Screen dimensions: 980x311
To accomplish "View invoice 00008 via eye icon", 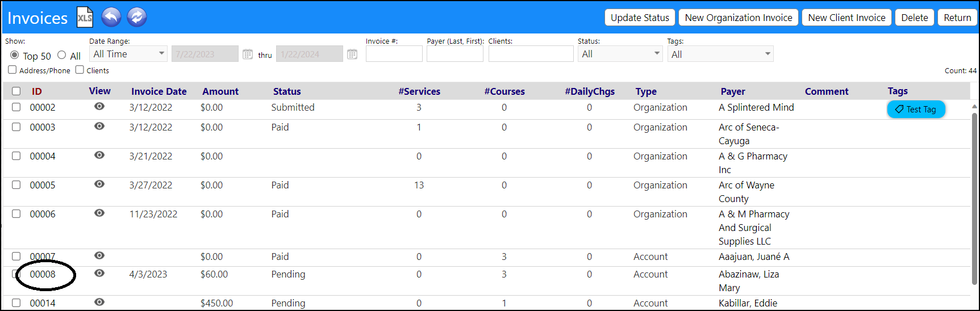I will 99,274.
